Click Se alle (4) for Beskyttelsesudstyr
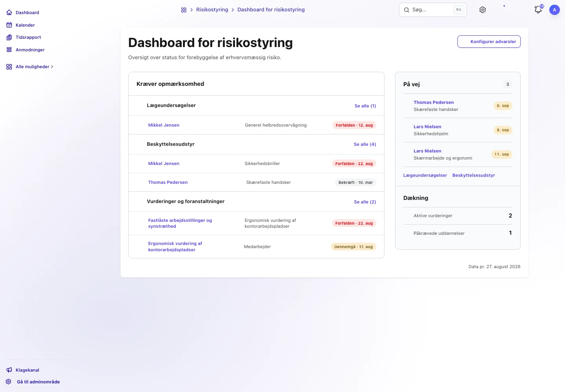This screenshot has height=392, width=565. point(365,144)
